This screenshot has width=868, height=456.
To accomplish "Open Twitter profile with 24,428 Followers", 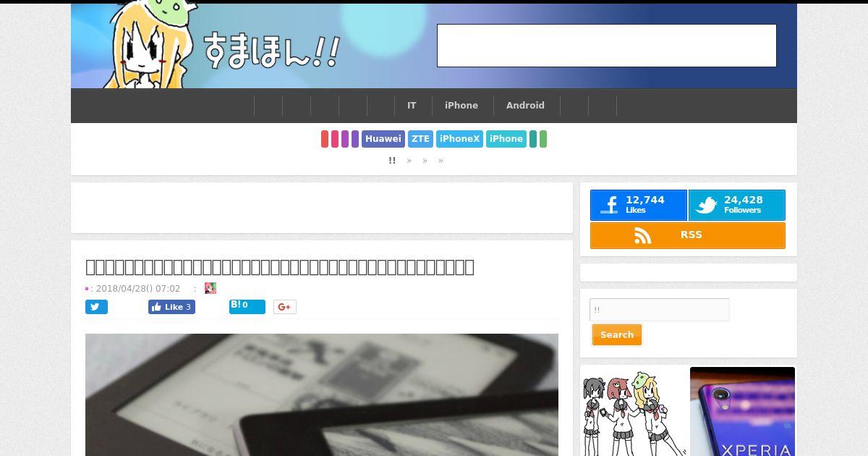I will tap(737, 206).
